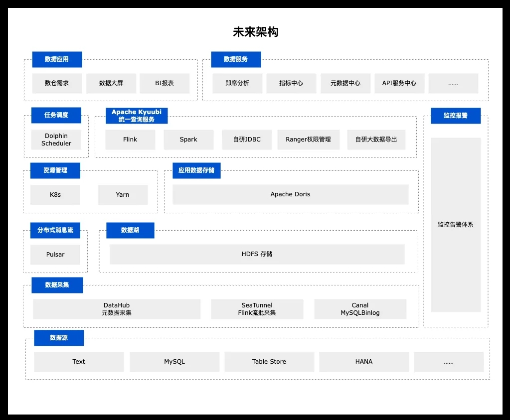Select the K8s box
This screenshot has width=510, height=420.
55,195
